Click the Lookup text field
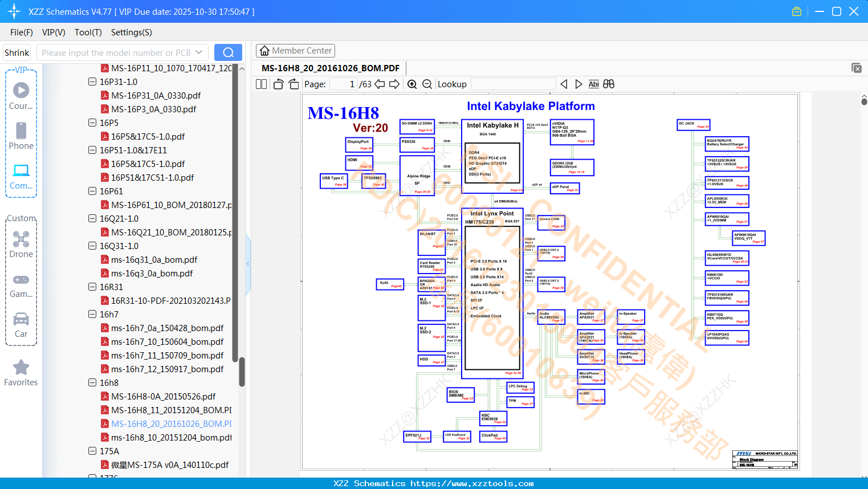Viewport: 868px width, 489px height. (x=514, y=84)
